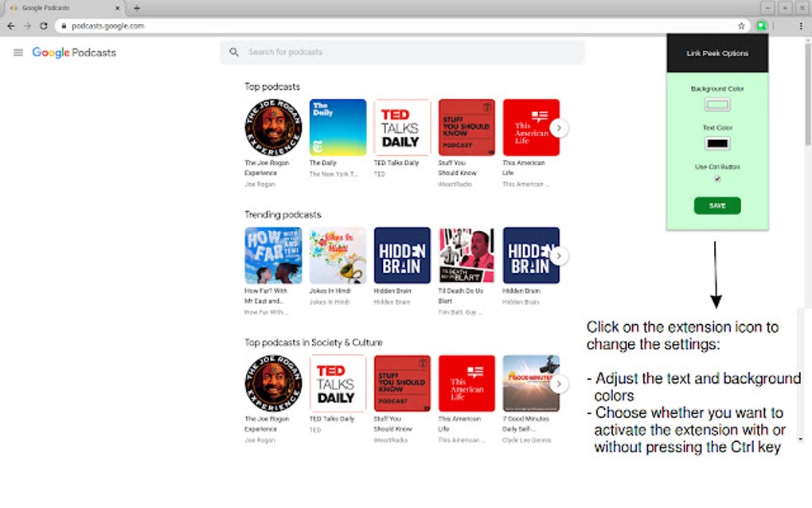Toggle the Use Ctrl Button checkbox
812x508 pixels.
[717, 178]
